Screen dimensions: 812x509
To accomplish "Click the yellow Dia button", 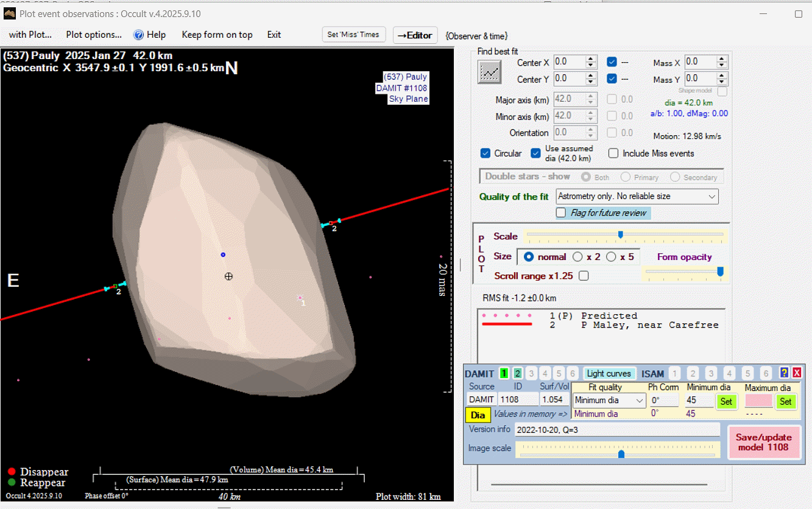I will click(478, 415).
